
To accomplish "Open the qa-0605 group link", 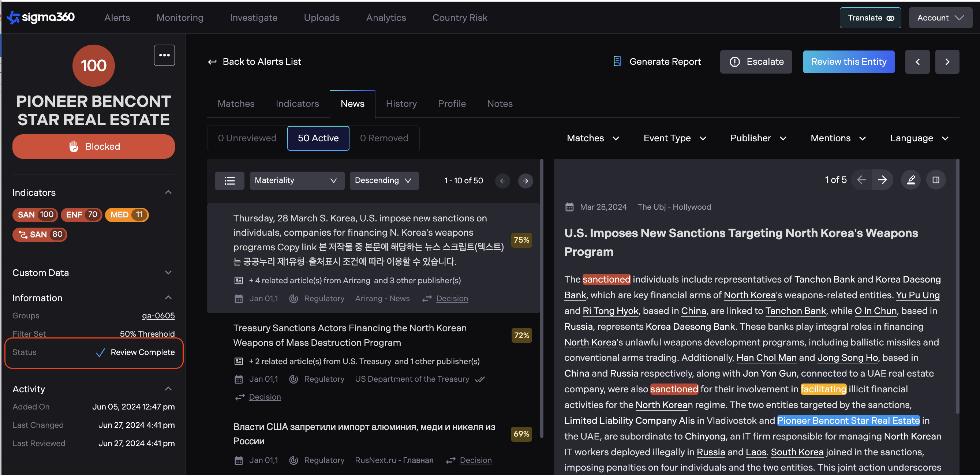I will 158,315.
